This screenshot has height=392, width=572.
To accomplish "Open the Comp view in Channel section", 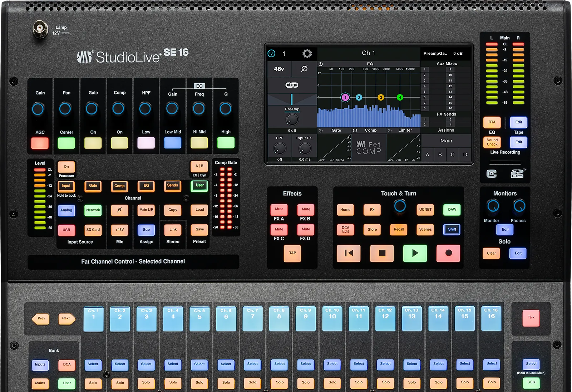I will [x=119, y=186].
